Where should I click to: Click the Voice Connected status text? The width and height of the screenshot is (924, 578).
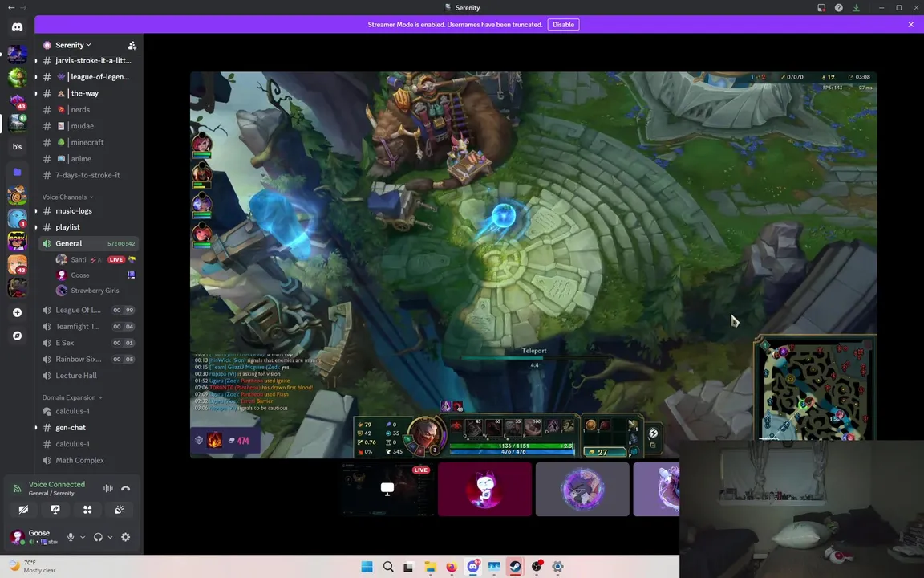click(x=57, y=484)
